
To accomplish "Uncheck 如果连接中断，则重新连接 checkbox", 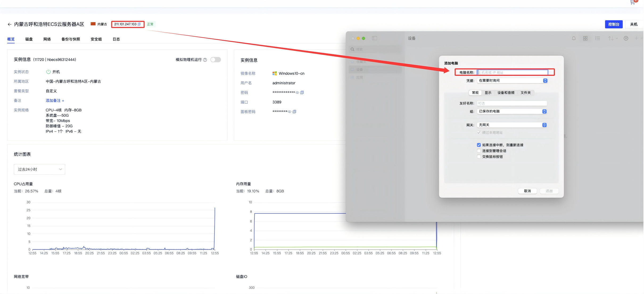I will [479, 145].
